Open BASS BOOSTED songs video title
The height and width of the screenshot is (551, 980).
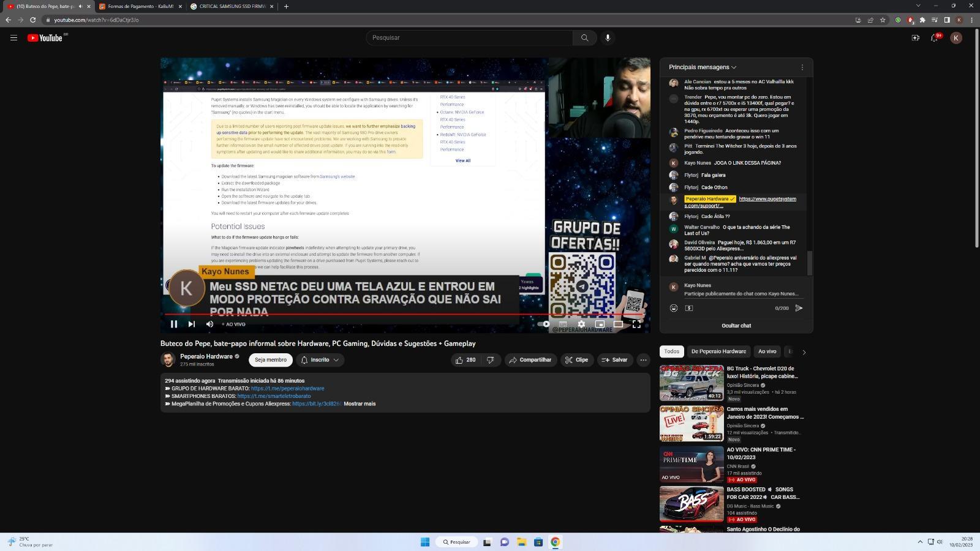coord(763,493)
